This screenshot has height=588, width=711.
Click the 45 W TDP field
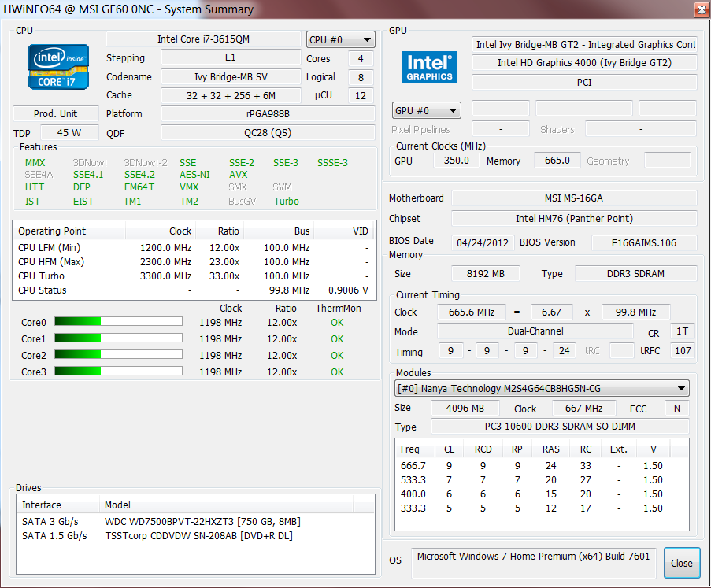tap(69, 133)
